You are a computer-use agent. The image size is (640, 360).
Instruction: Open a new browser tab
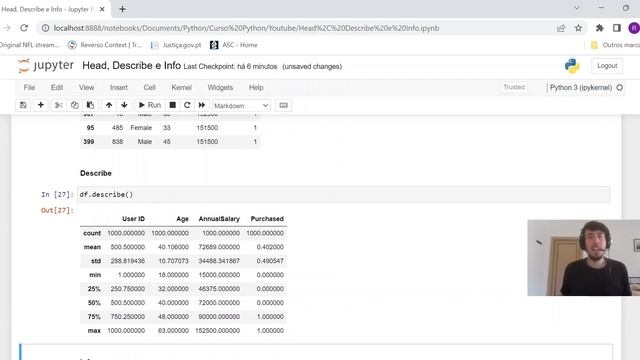(x=122, y=9)
